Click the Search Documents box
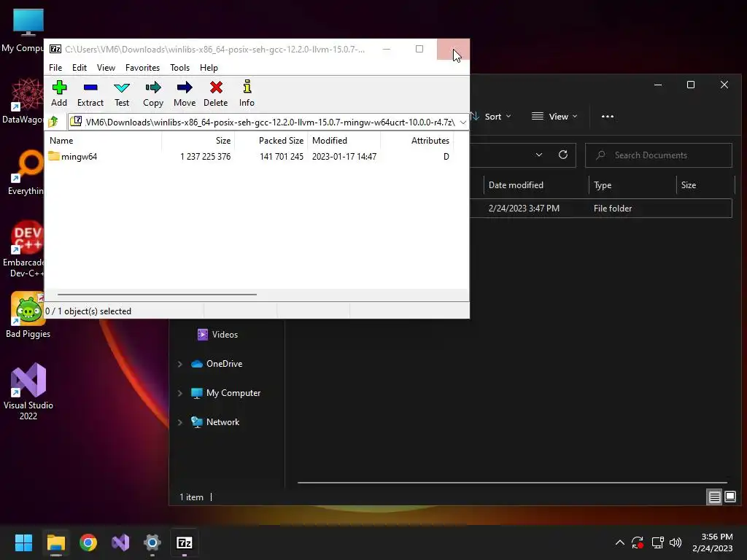This screenshot has width=747, height=560. [x=659, y=155]
